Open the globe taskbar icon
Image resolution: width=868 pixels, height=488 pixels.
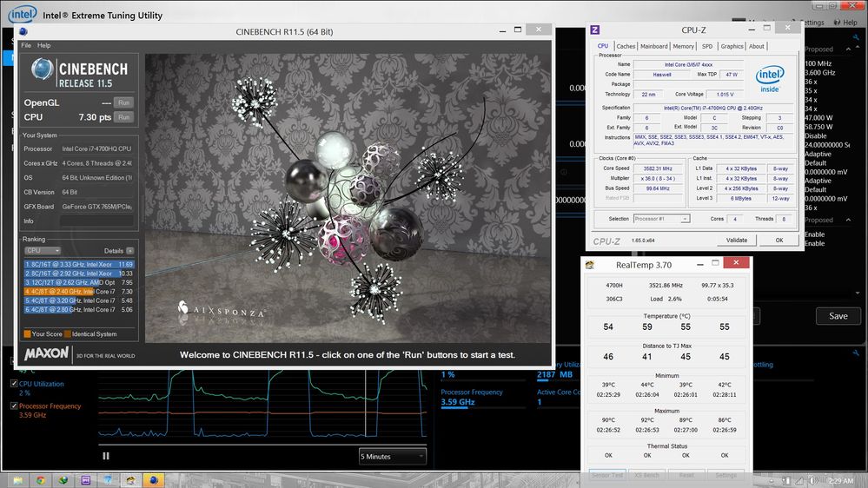pos(63,480)
